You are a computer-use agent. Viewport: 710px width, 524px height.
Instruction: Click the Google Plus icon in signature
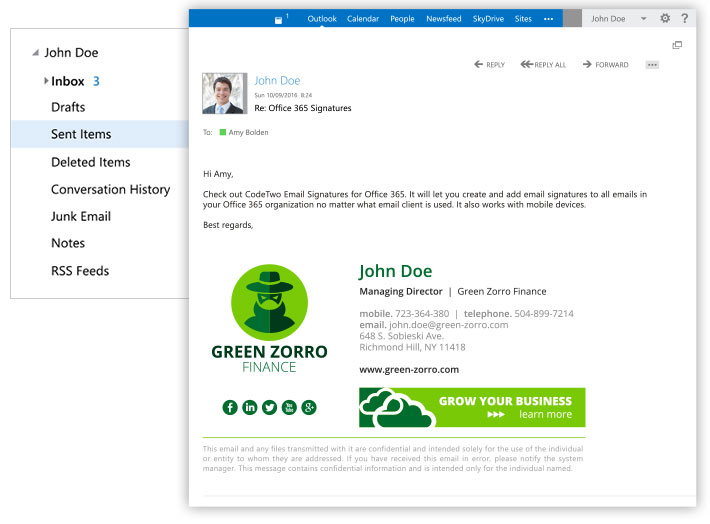tap(309, 407)
